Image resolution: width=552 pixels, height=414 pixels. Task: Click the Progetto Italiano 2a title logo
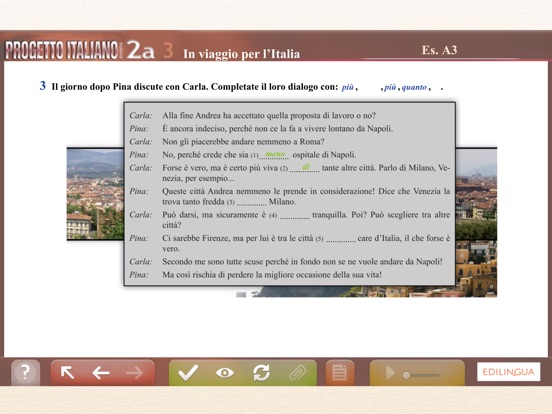(x=80, y=50)
